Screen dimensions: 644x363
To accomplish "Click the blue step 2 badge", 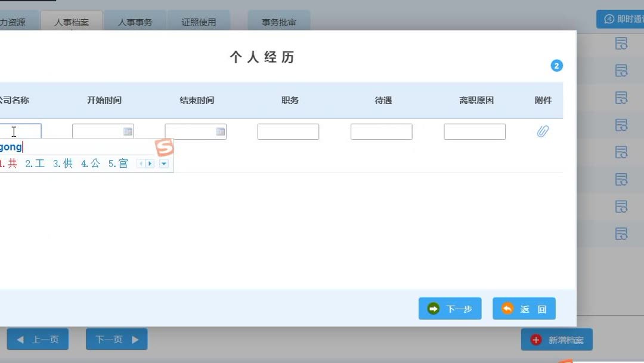I will point(556,65).
